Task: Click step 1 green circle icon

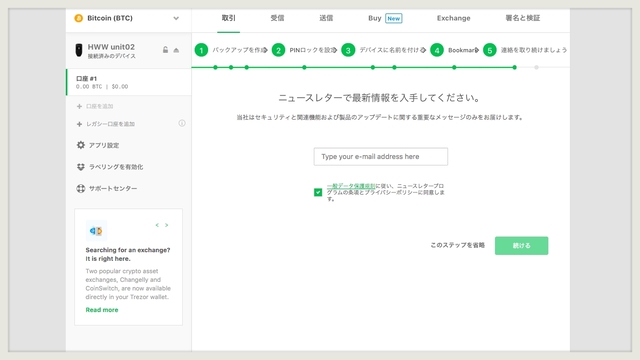Action: pyautogui.click(x=201, y=50)
